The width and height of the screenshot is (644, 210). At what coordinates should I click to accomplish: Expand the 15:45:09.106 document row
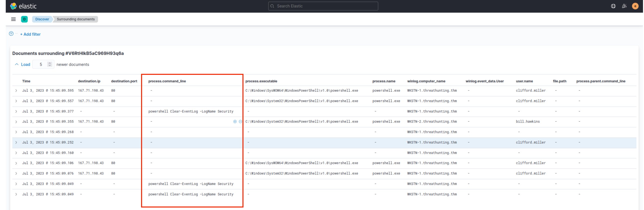tap(16, 163)
